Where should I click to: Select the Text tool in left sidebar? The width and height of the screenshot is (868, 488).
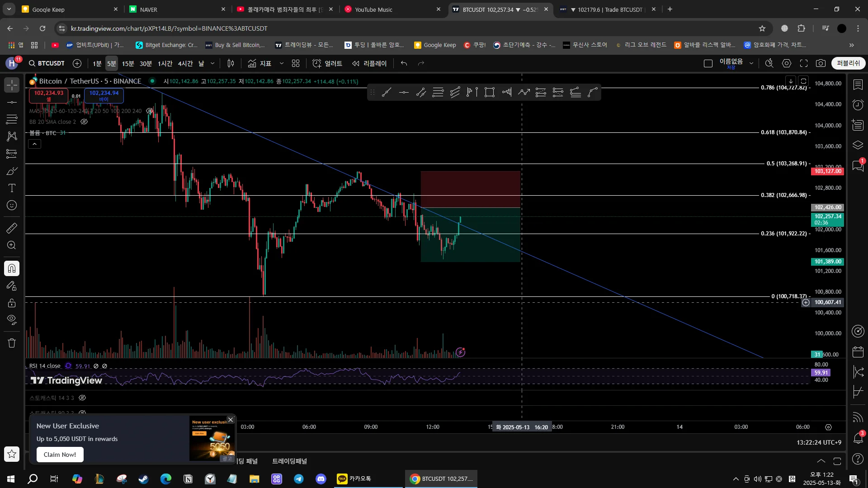(x=12, y=188)
